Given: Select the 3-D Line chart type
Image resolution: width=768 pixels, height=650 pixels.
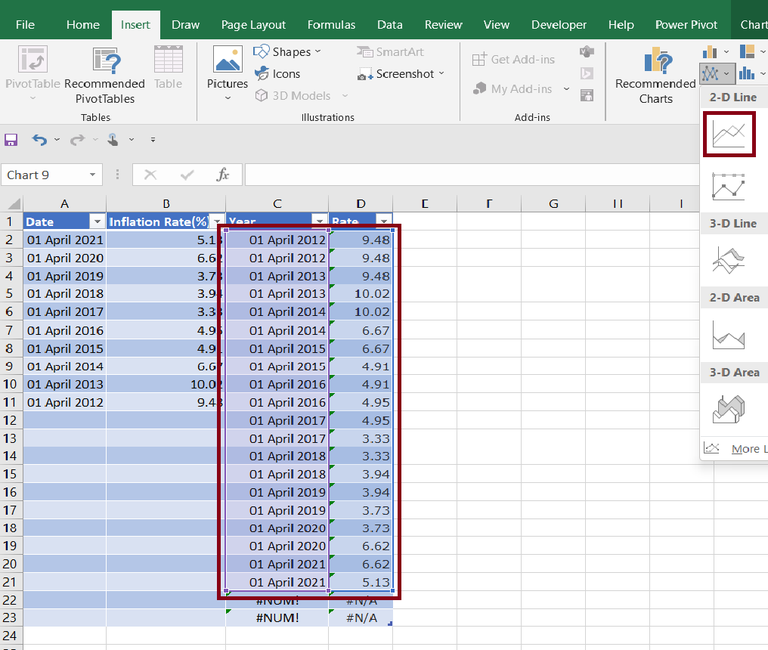Looking at the screenshot, I should click(x=729, y=260).
